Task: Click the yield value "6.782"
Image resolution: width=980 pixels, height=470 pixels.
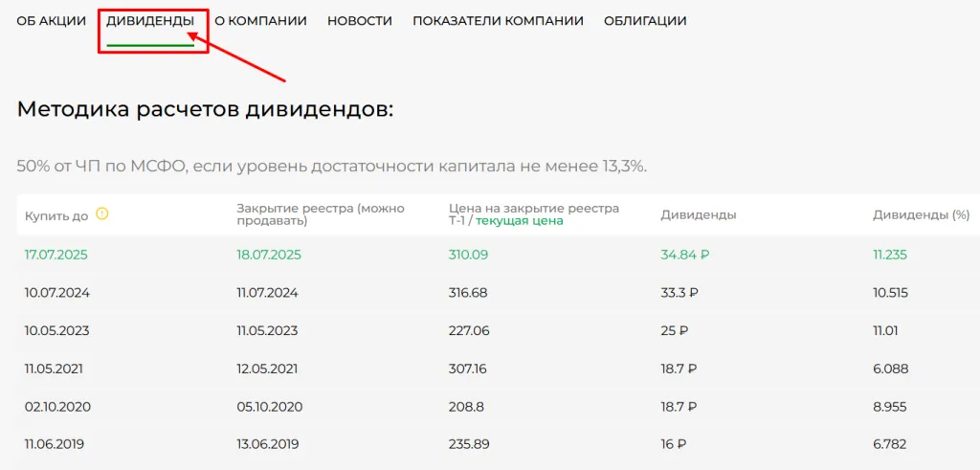Action: click(891, 446)
